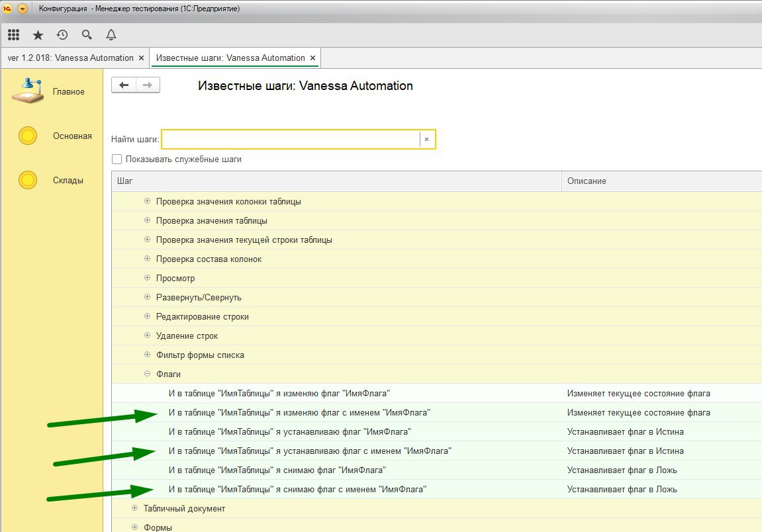Expand the Развернуть/Свернуть group
The image size is (762, 532).
click(147, 297)
